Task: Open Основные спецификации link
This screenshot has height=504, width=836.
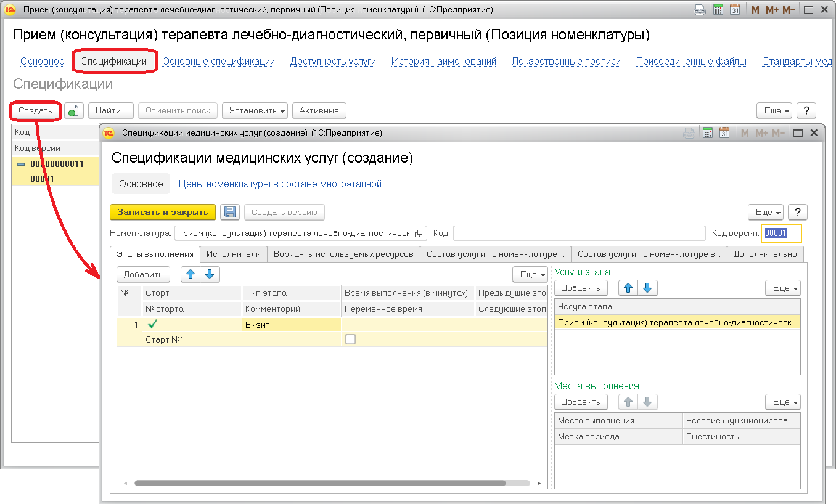Action: [218, 61]
